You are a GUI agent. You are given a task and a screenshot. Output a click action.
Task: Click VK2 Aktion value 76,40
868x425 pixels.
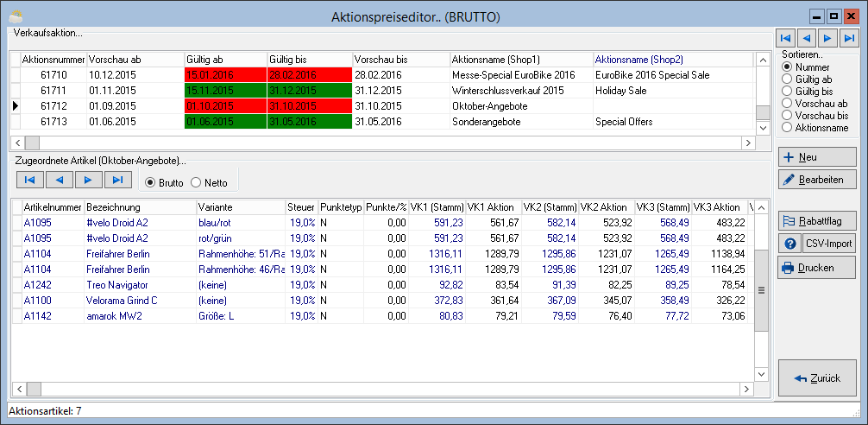click(x=607, y=316)
